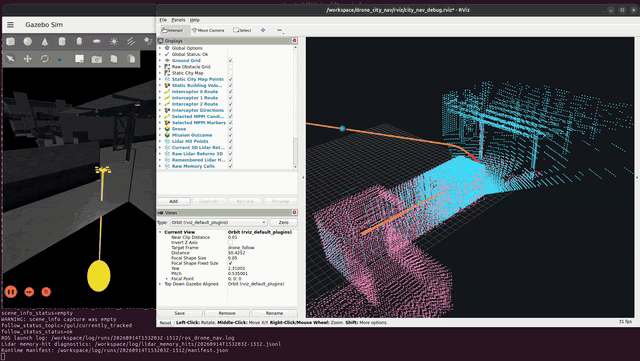This screenshot has height=361, width=640.
Task: Expand Global Options in Displays
Action: [160, 48]
